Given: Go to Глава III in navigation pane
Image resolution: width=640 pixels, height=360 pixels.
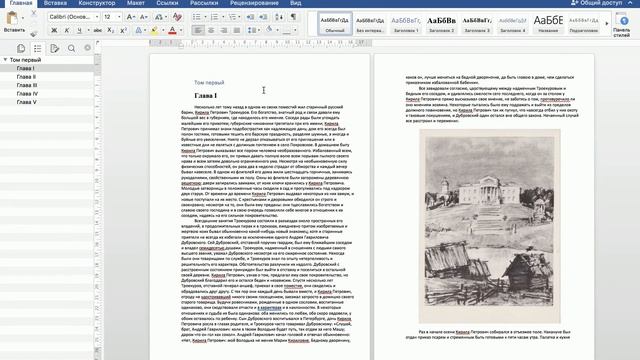Looking at the screenshot, I should click(x=27, y=85).
